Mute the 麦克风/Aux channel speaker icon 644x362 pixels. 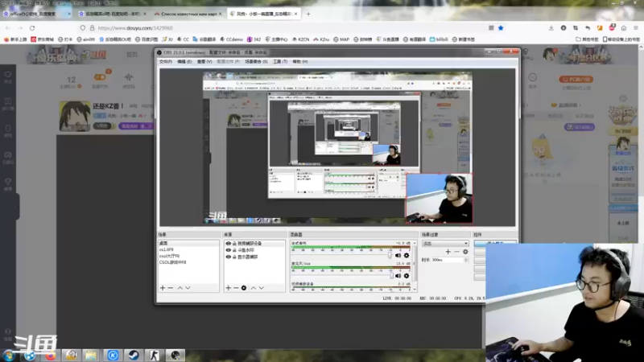click(x=398, y=276)
